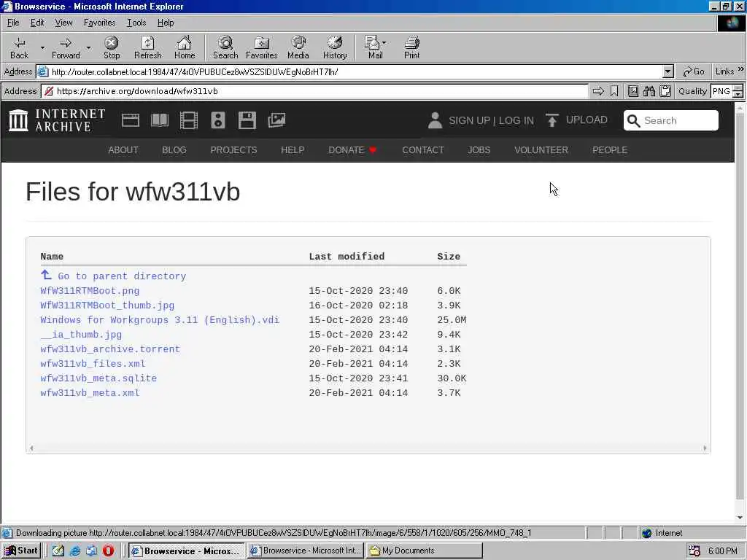Open the View menu
Viewport: 747px width, 560px height.
63,23
